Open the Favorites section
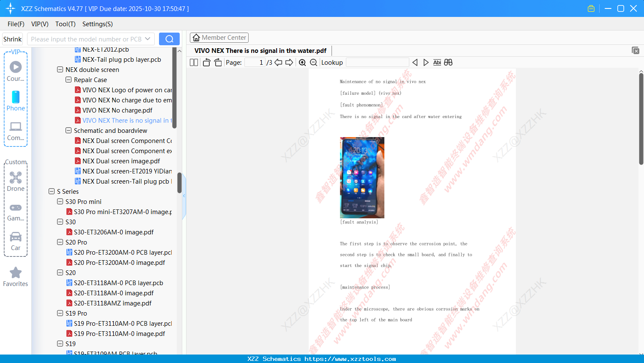 tap(16, 277)
